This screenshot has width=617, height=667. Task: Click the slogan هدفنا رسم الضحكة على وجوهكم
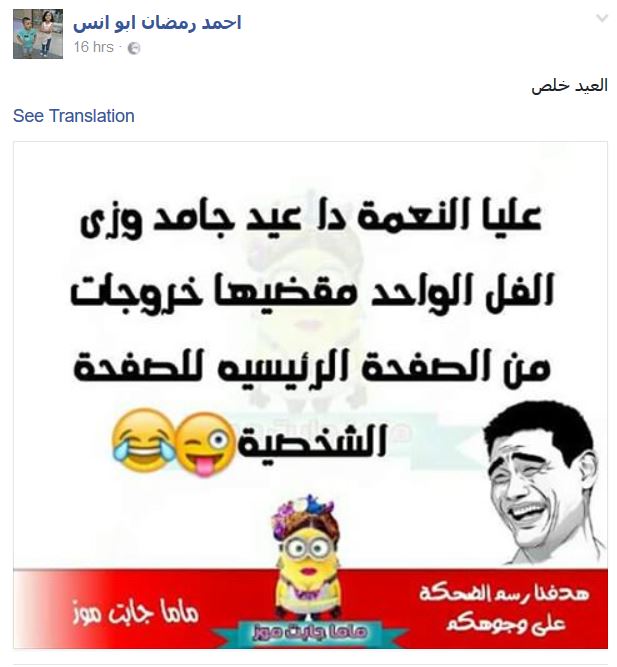point(504,607)
